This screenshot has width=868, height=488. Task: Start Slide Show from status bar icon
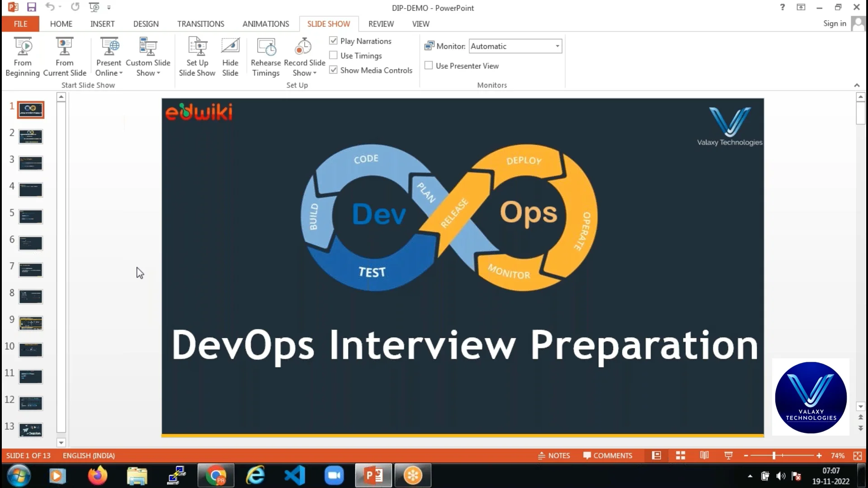click(x=728, y=455)
